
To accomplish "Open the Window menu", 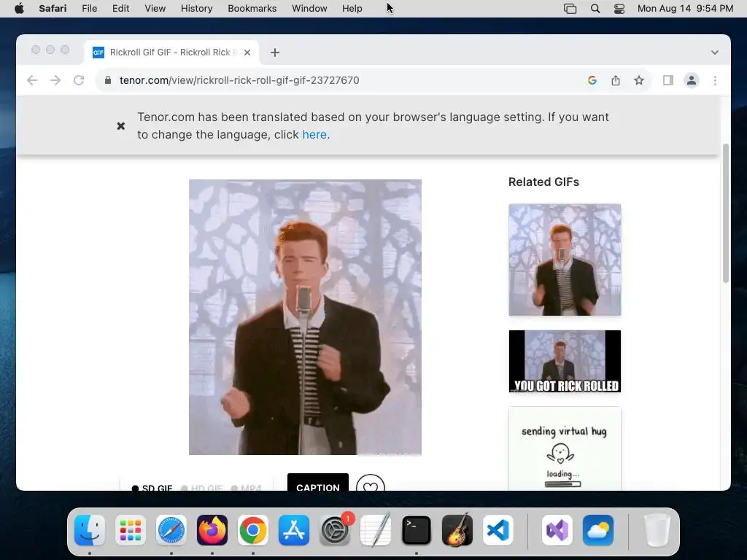I will pos(309,9).
